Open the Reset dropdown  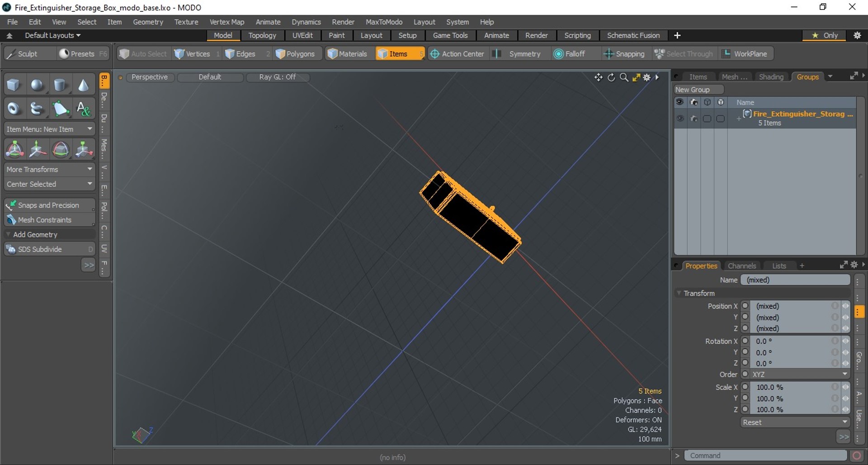795,422
